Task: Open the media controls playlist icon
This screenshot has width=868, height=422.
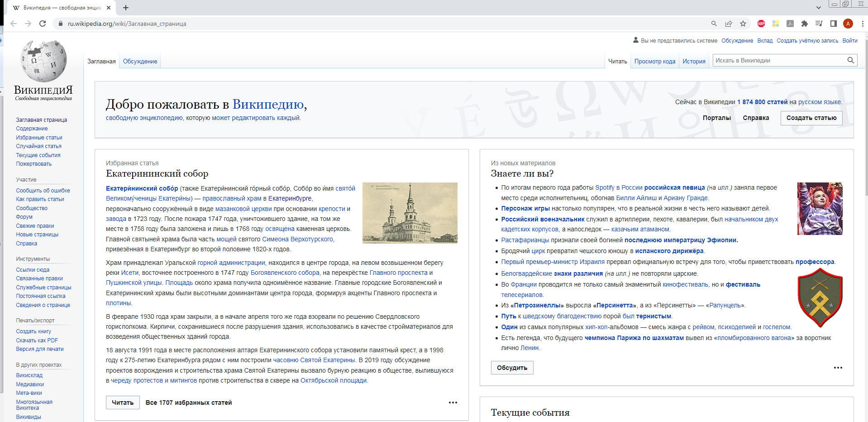Action: (819, 24)
